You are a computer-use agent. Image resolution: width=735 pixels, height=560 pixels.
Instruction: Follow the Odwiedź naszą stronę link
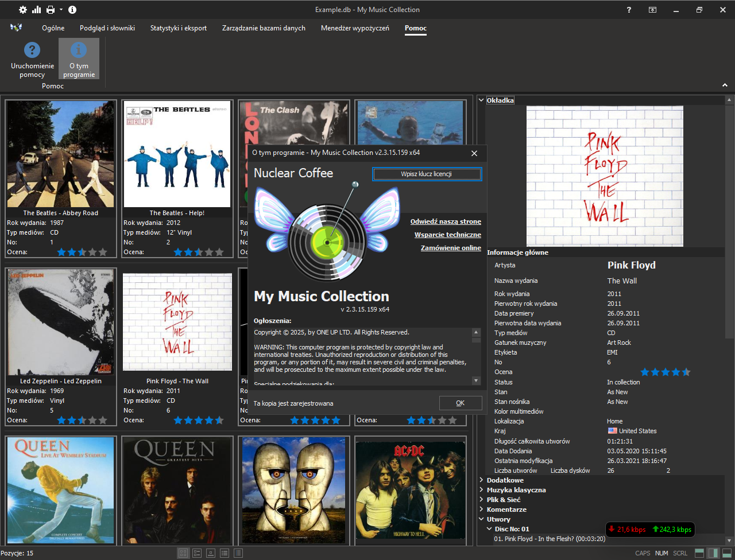point(446,221)
